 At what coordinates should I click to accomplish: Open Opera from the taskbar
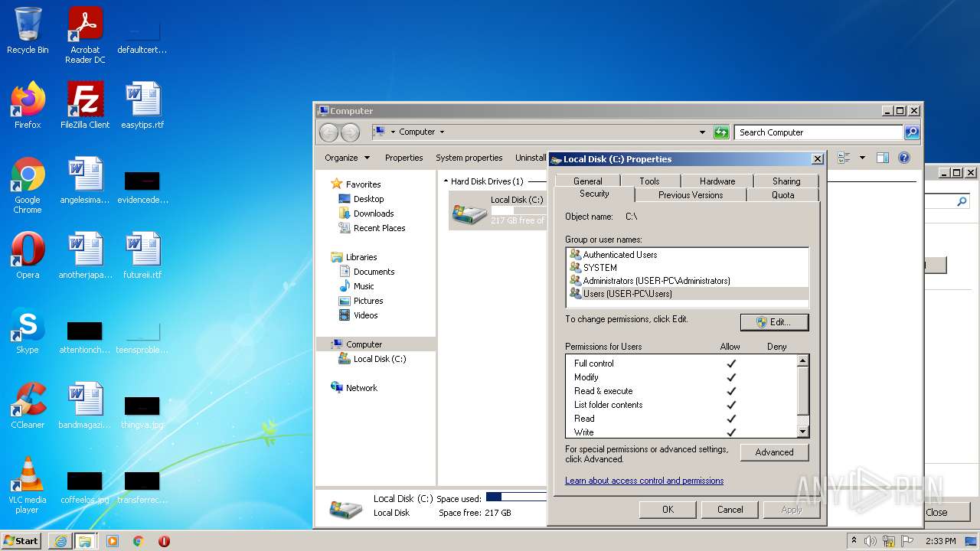164,541
